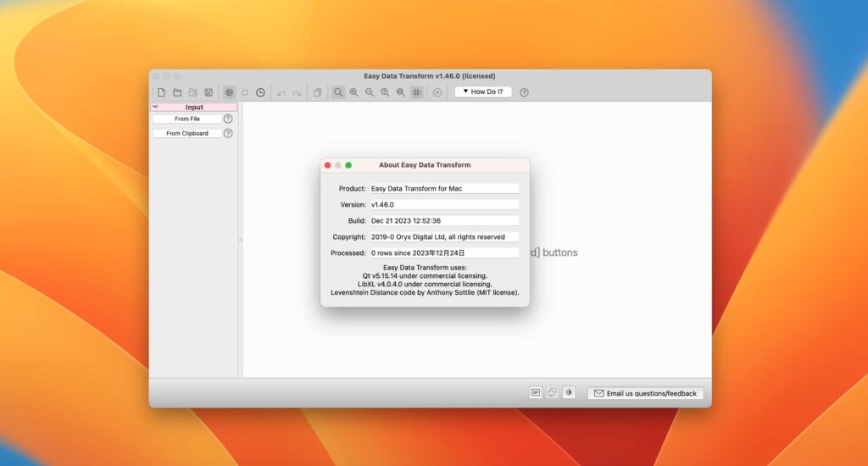Click the main window title text

point(430,75)
